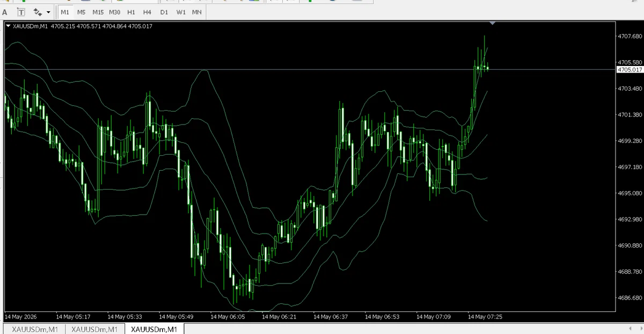Switch chart to W1 weekly timeframe

click(181, 12)
